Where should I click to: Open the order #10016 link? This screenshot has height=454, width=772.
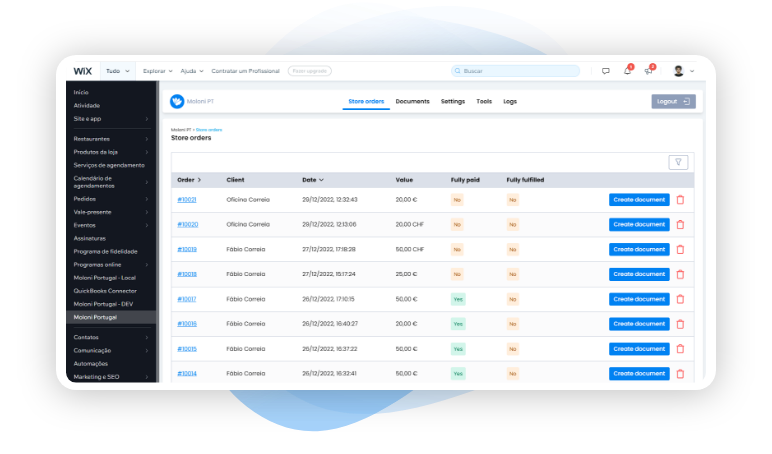pos(187,324)
